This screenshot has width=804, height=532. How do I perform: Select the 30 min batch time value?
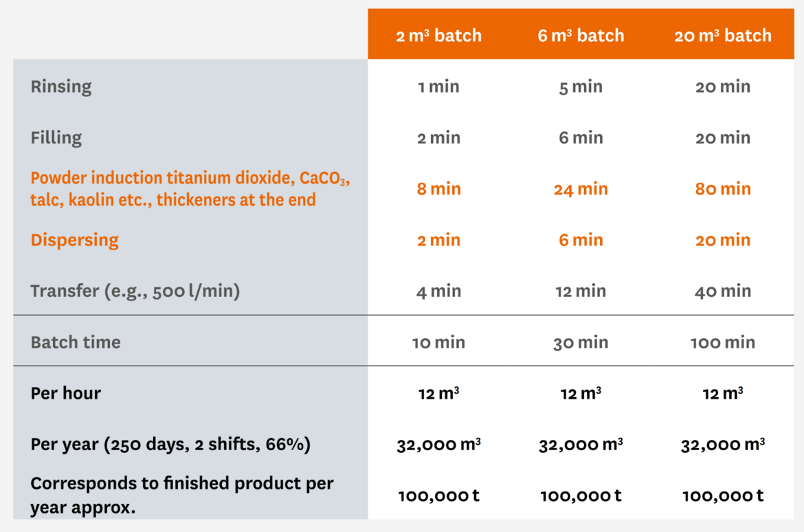(x=581, y=342)
